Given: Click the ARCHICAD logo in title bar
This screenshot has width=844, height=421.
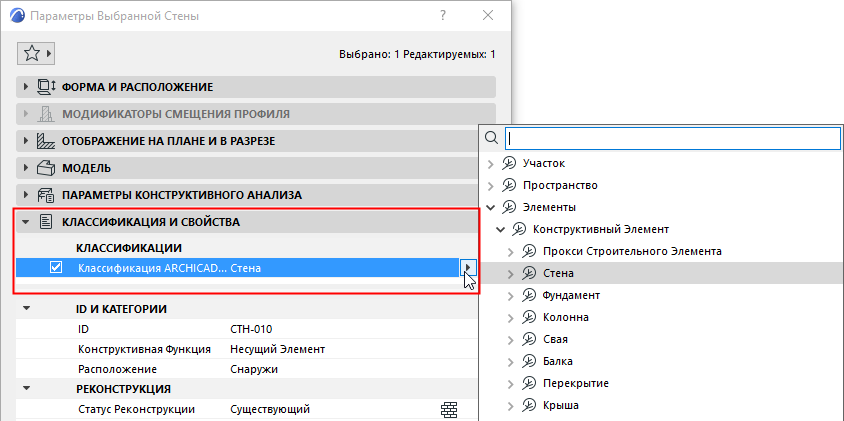Looking at the screenshot, I should tap(17, 16).
